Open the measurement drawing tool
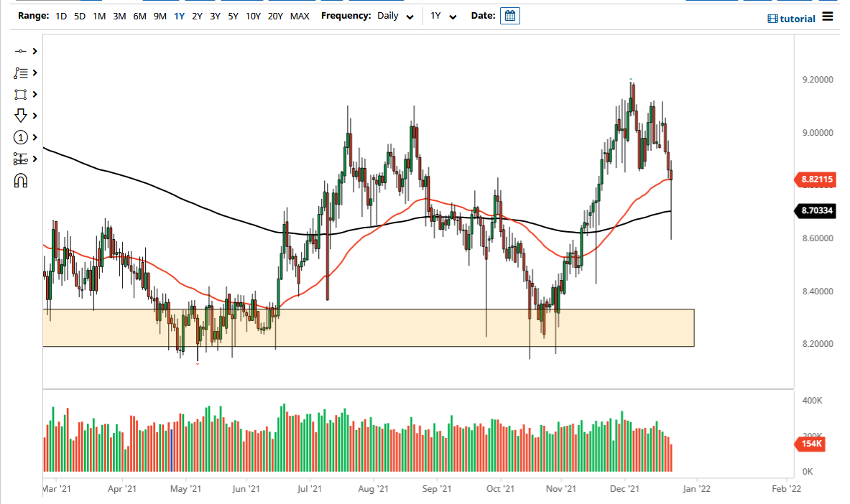The image size is (850, 504). click(x=20, y=159)
